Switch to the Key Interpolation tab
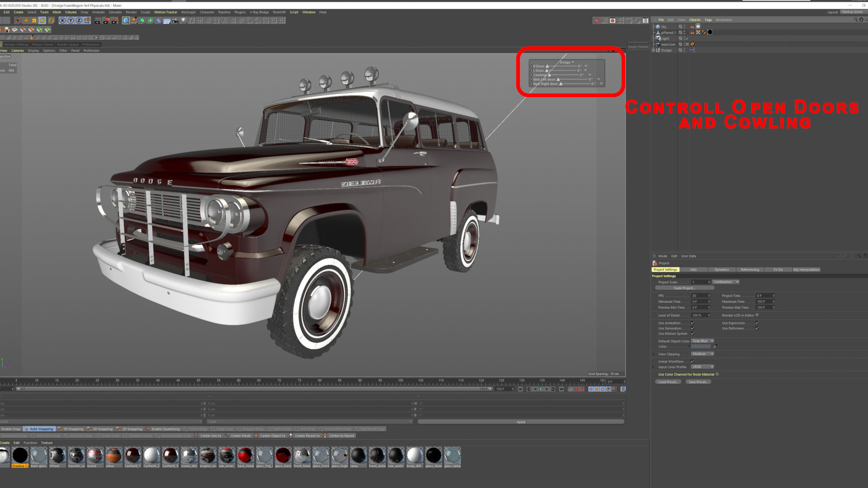Viewport: 868px width, 488px height. click(x=806, y=270)
